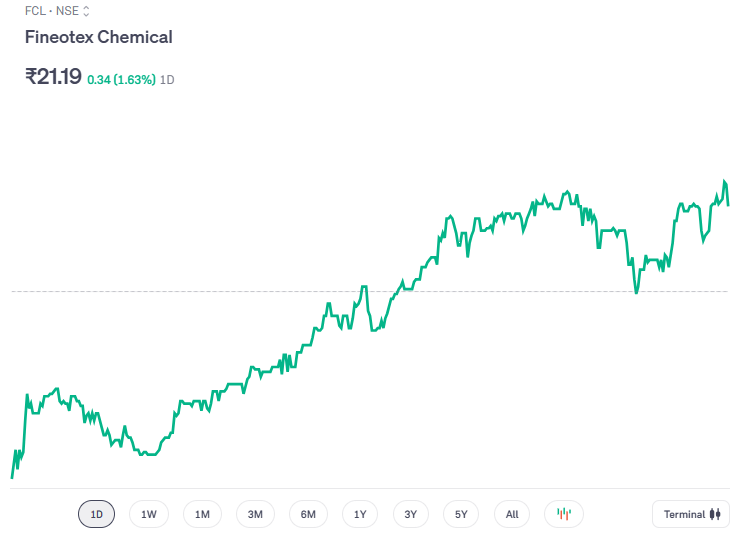Click the Fineotex Chemical stock name
The image size is (755, 549).
[98, 37]
